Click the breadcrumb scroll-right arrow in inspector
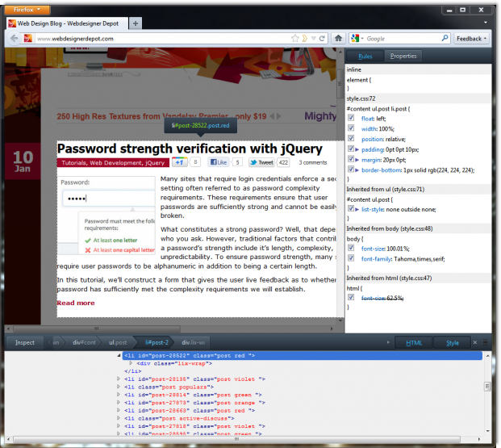The height and width of the screenshot is (448, 501). click(388, 342)
